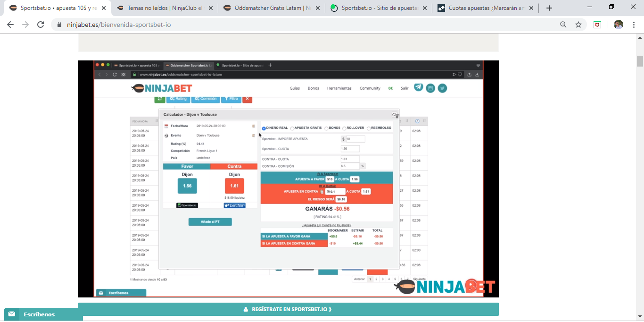Image resolution: width=644 pixels, height=322 pixels.
Task: Close the 'Temas no leídos | NinjaClub' tab
Action: pyautogui.click(x=210, y=8)
